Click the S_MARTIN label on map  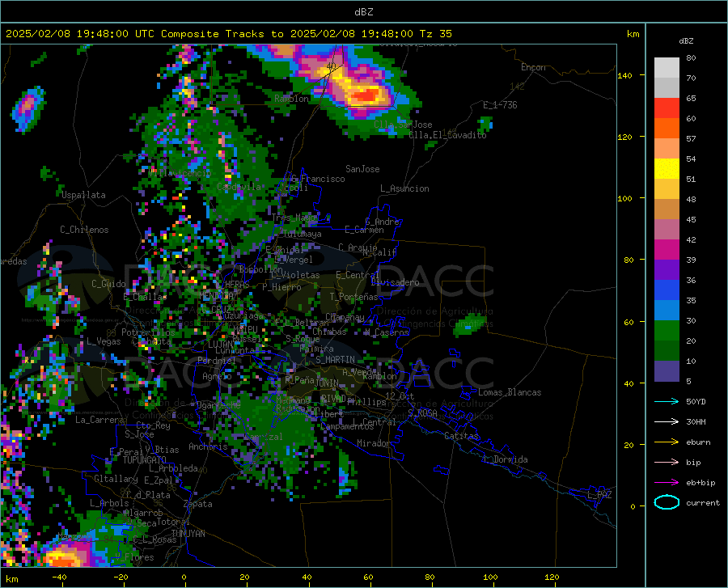point(335,360)
